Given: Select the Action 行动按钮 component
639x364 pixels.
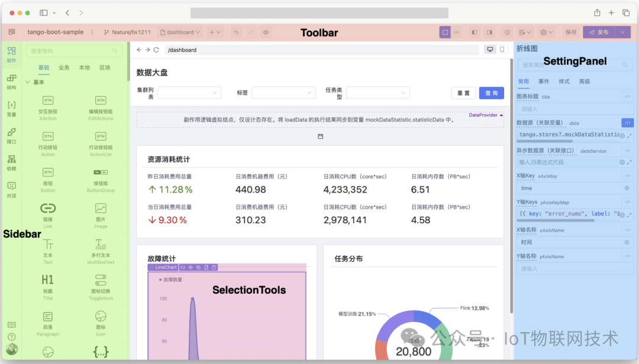Looking at the screenshot, I should tap(48, 144).
